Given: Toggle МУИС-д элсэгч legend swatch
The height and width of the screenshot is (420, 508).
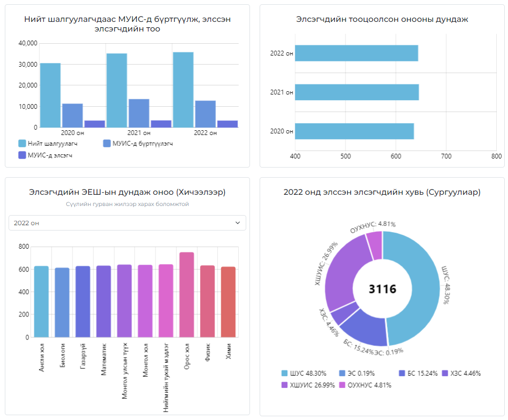Looking at the screenshot, I should click(22, 155).
